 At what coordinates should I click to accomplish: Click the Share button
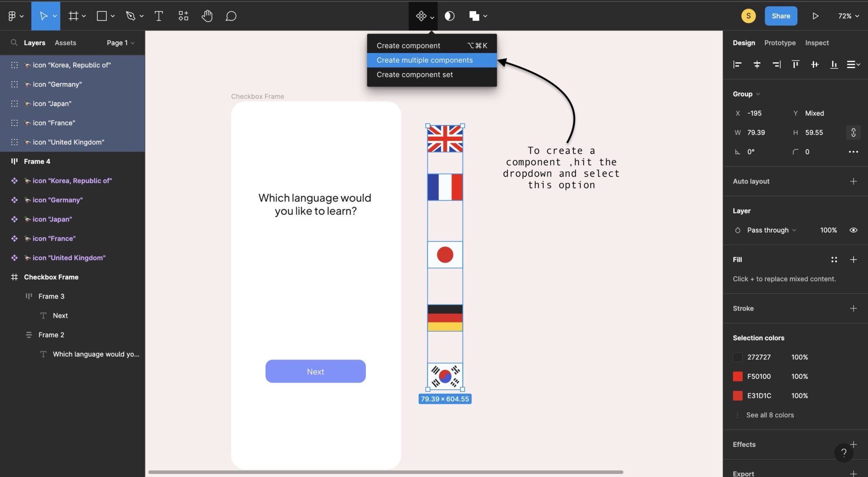tap(781, 16)
